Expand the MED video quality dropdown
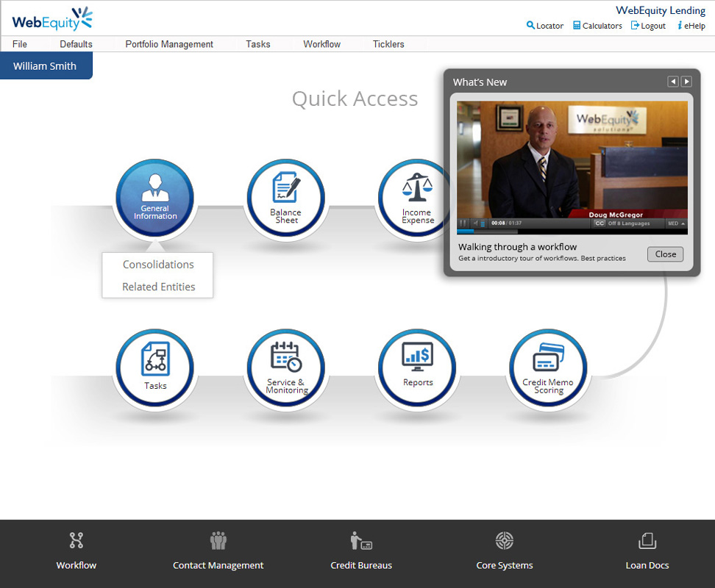The image size is (715, 588). [x=676, y=223]
